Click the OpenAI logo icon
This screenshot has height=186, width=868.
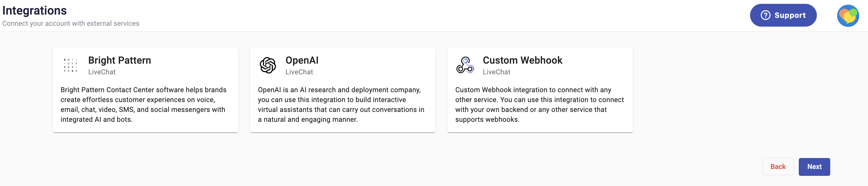point(268,66)
